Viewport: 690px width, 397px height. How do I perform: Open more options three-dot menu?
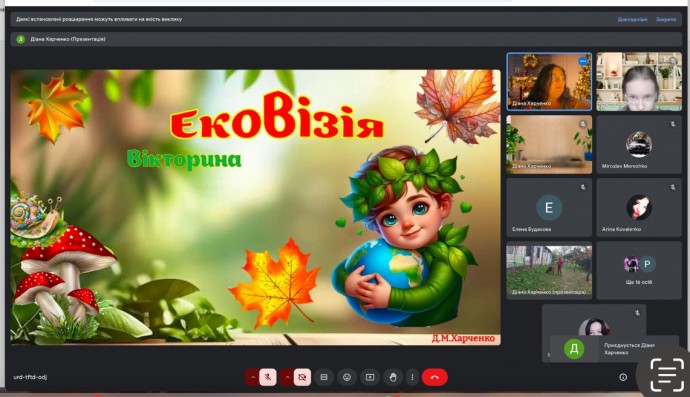[412, 377]
